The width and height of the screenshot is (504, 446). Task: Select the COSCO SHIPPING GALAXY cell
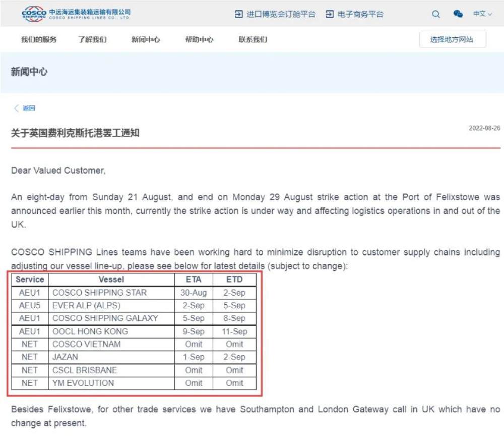[x=111, y=318]
